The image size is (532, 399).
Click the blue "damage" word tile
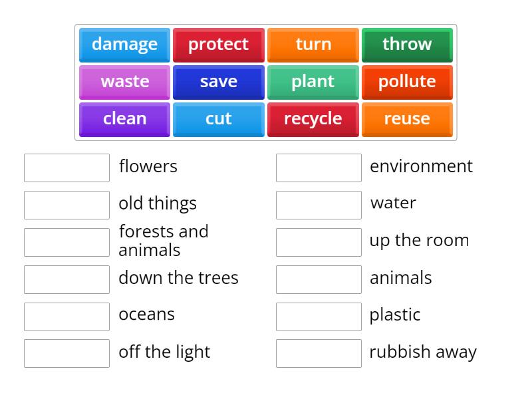click(124, 45)
